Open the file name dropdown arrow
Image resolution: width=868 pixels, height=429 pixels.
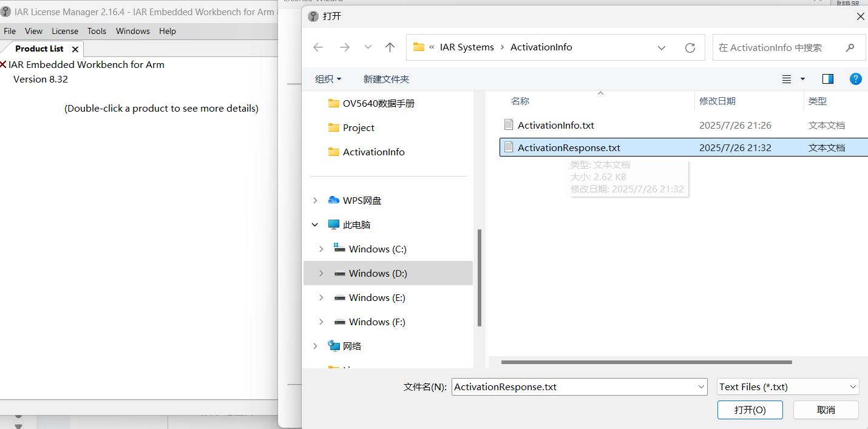(701, 387)
